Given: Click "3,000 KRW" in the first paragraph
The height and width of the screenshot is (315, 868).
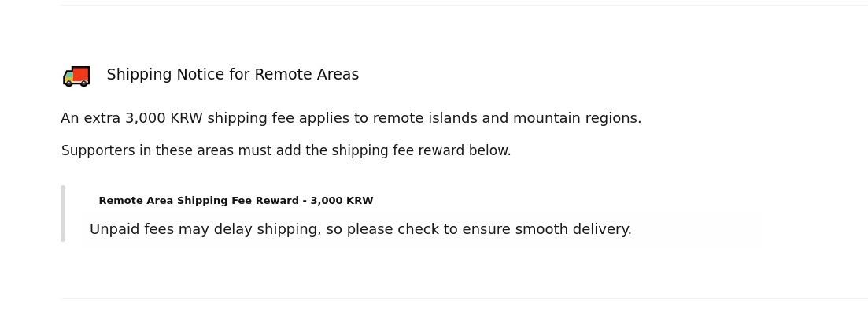Looking at the screenshot, I should 164,118.
